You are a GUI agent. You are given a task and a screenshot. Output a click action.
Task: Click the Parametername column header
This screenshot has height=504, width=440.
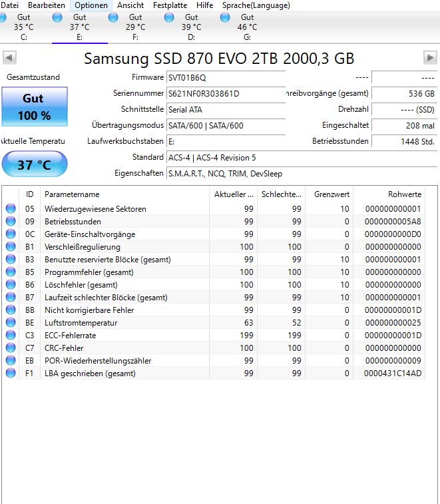pyautogui.click(x=124, y=194)
